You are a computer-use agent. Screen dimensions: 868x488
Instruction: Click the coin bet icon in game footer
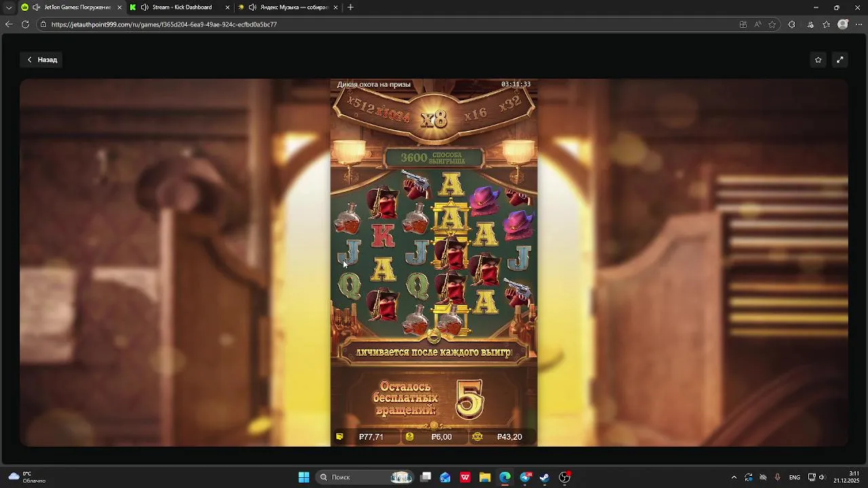click(410, 437)
